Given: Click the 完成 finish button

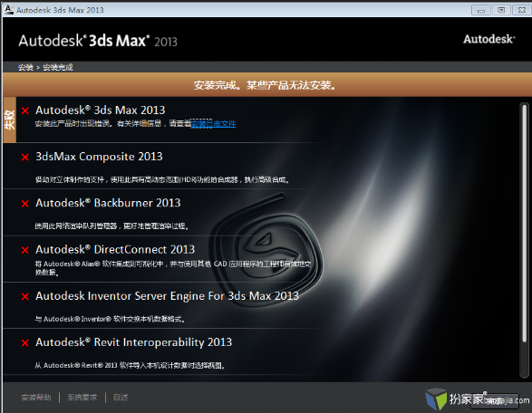Looking at the screenshot, I should pos(495,401).
